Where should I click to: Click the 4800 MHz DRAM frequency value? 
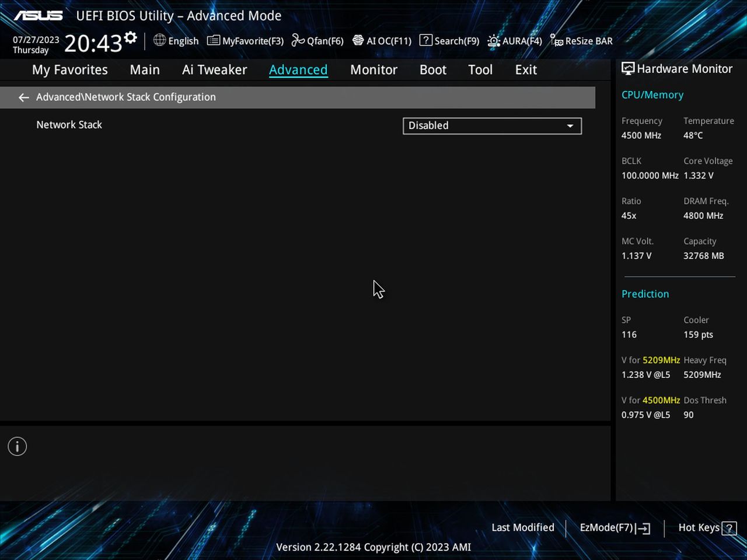pyautogui.click(x=703, y=216)
